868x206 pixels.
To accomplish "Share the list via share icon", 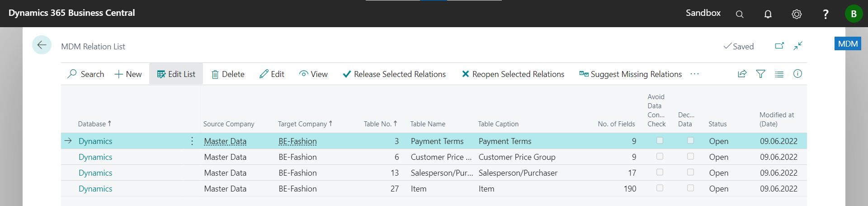I will (742, 74).
